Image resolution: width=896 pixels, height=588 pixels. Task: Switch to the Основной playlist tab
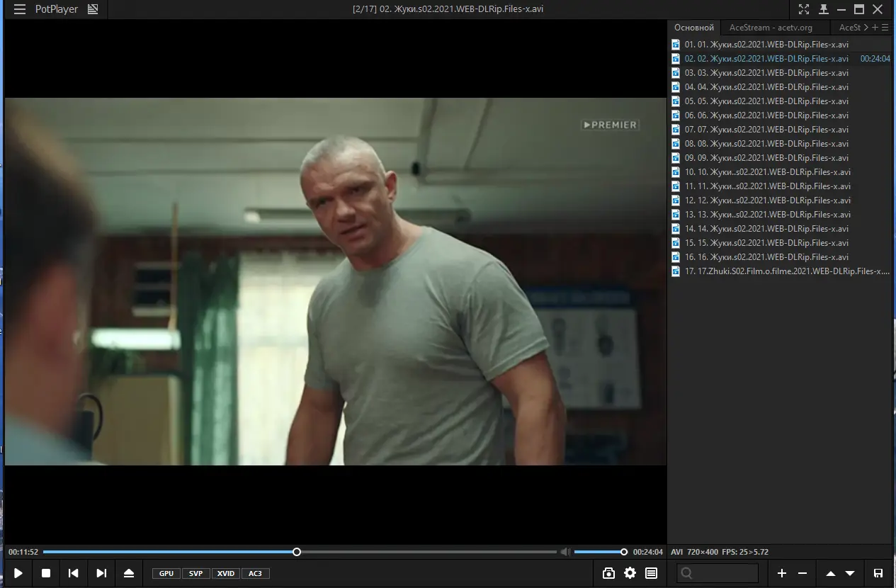694,28
